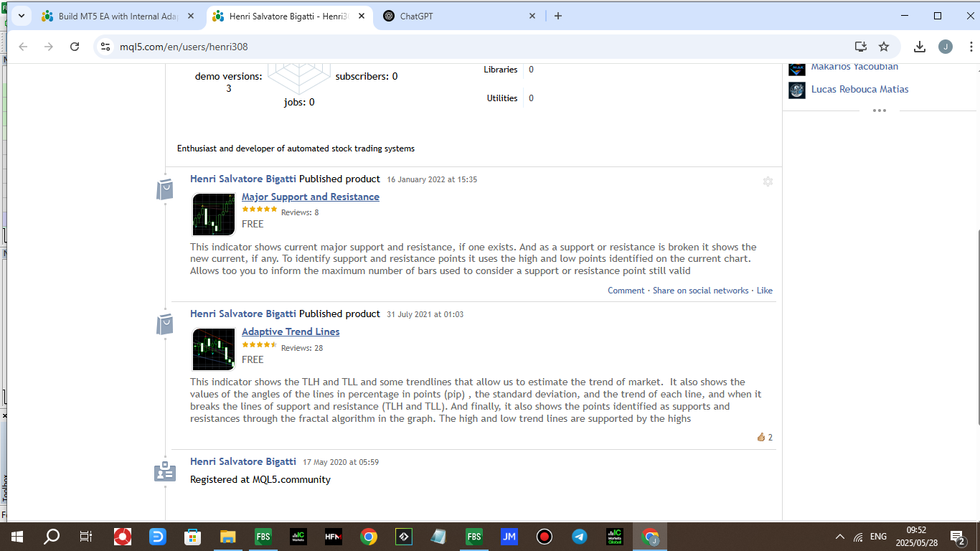Select 'Reviews: 28' text
Image resolution: width=980 pixels, height=551 pixels.
coord(302,348)
